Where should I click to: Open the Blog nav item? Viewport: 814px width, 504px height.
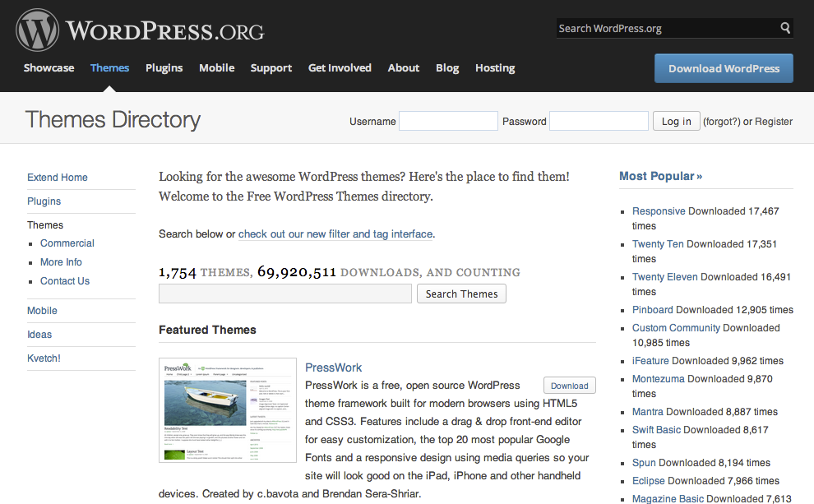[x=447, y=68]
